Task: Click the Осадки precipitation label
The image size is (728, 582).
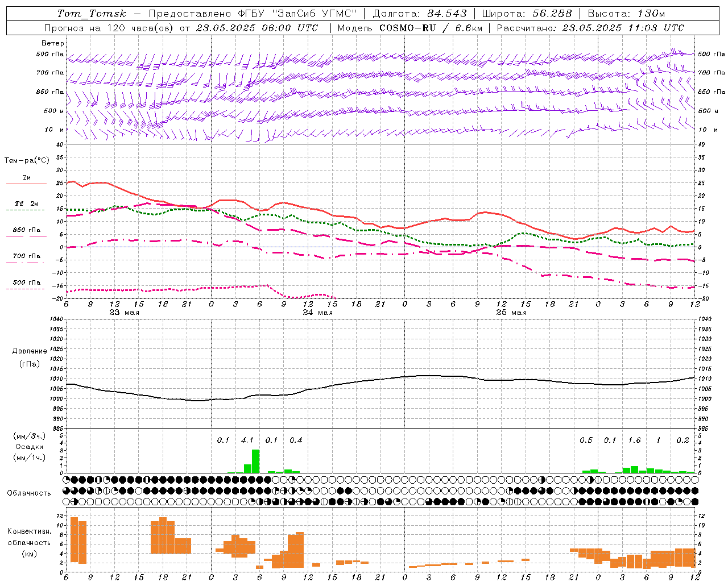Action: click(x=29, y=447)
